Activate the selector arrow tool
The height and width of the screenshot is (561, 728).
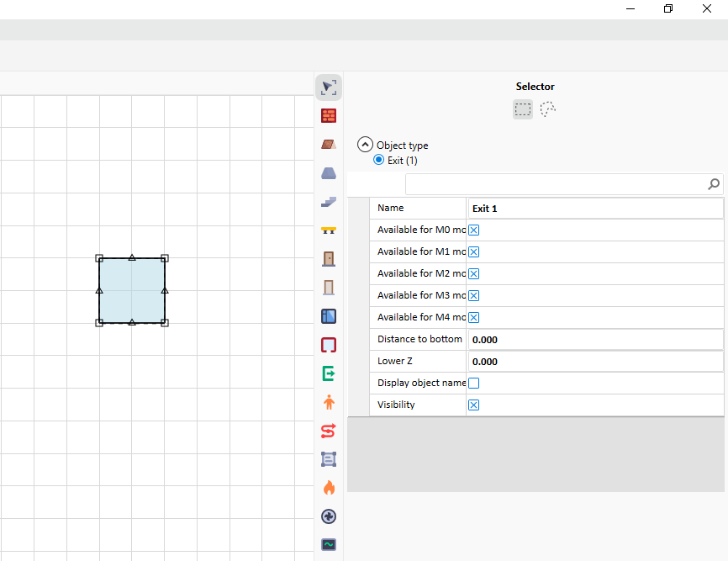pos(329,87)
